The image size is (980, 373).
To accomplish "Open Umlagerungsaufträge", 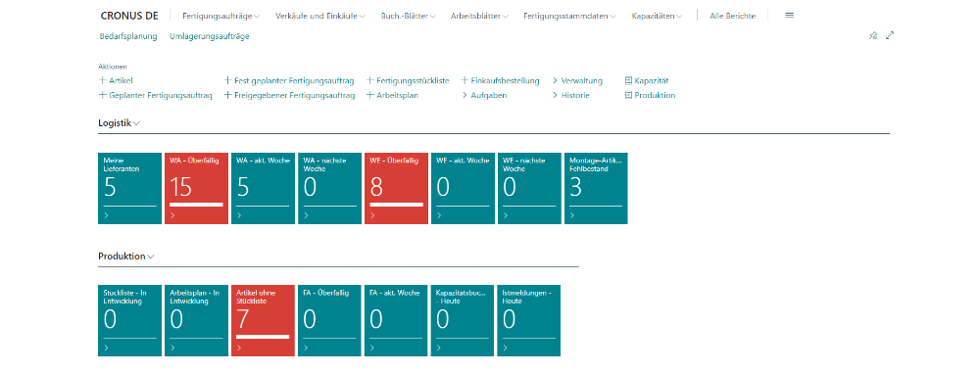I will click(x=210, y=36).
